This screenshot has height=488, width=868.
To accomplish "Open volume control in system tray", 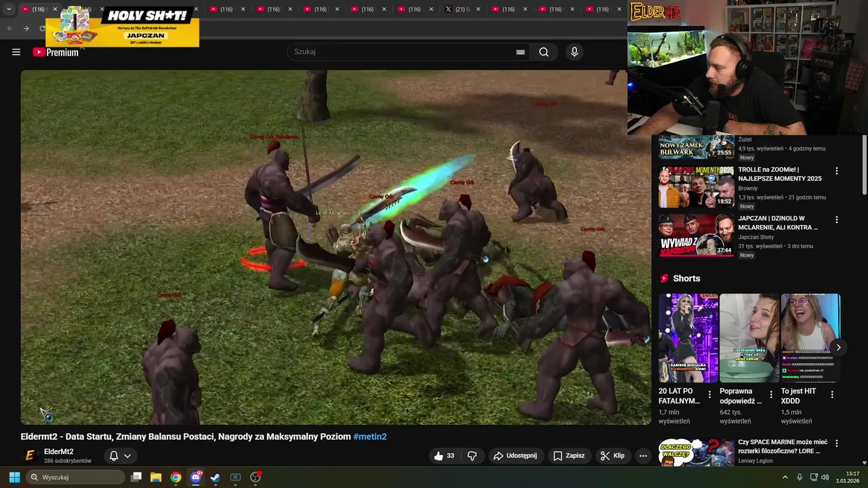I will pyautogui.click(x=825, y=477).
